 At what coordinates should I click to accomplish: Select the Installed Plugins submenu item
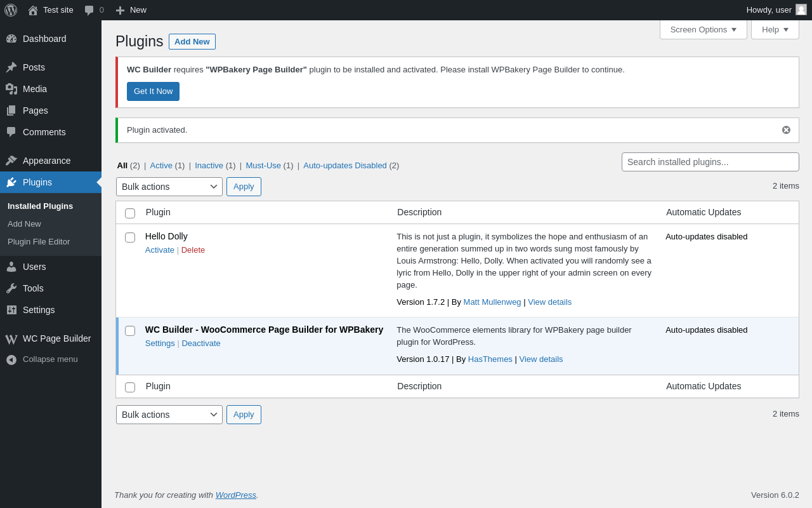[x=41, y=206]
